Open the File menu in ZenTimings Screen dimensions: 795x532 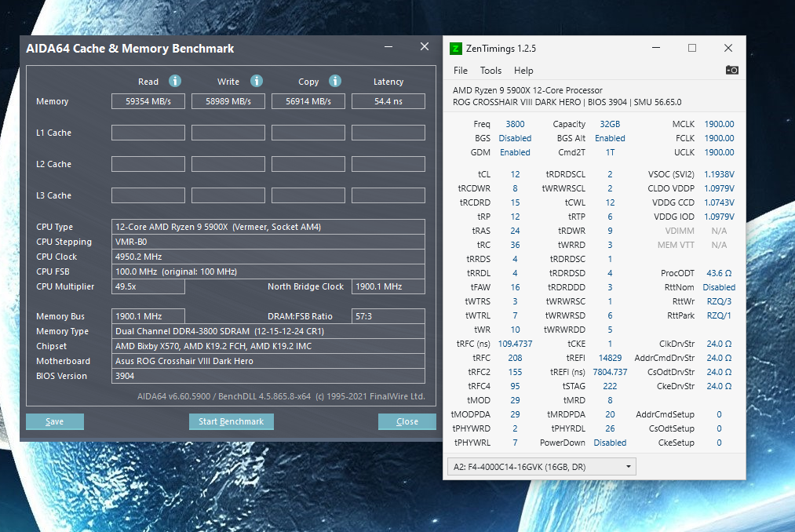(x=461, y=71)
